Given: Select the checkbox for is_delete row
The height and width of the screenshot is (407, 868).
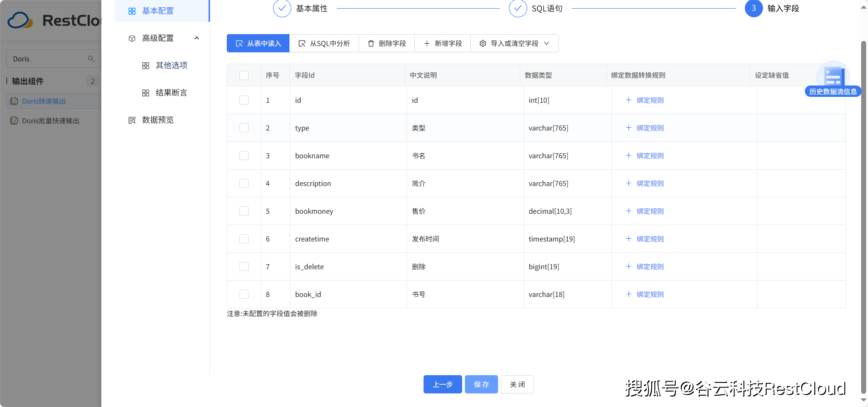Looking at the screenshot, I should click(x=244, y=266).
